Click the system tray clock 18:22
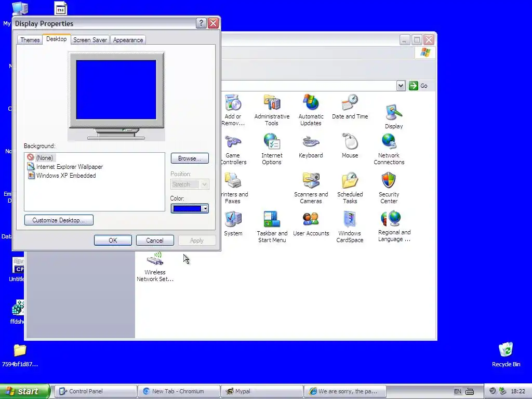 click(518, 391)
